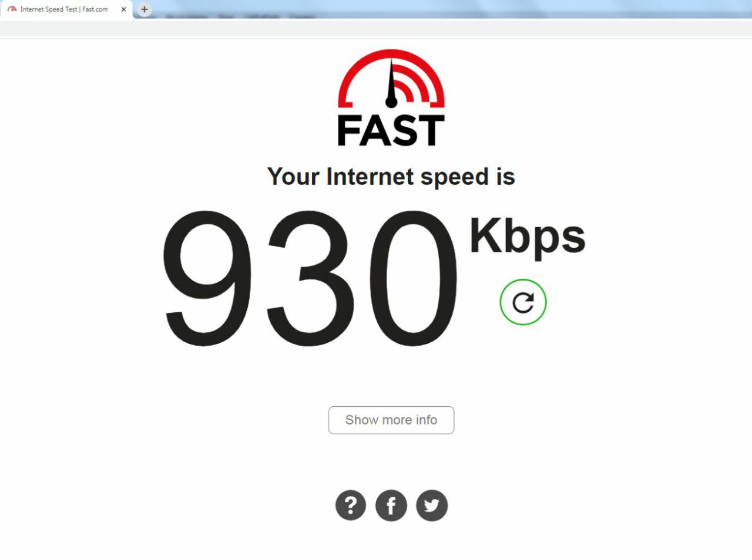Select the Internet Speed Test | Fast.com tab
This screenshot has width=752, height=560.
tap(66, 9)
